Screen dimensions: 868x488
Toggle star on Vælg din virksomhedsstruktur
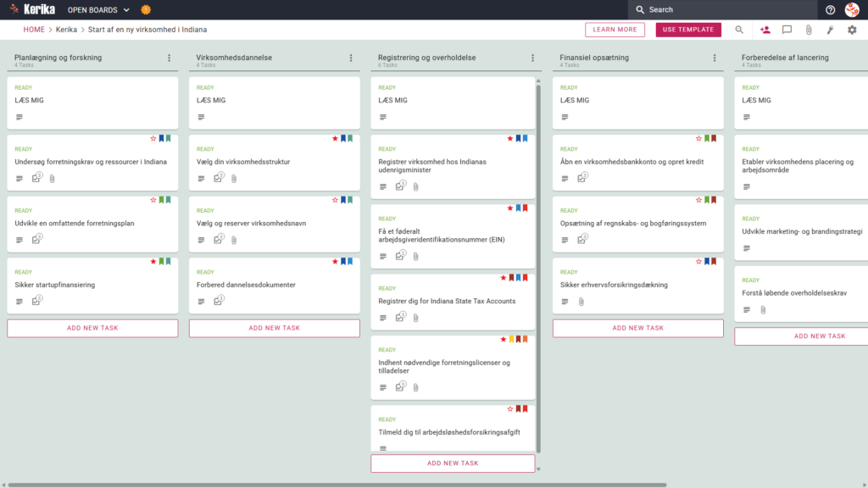click(x=335, y=138)
